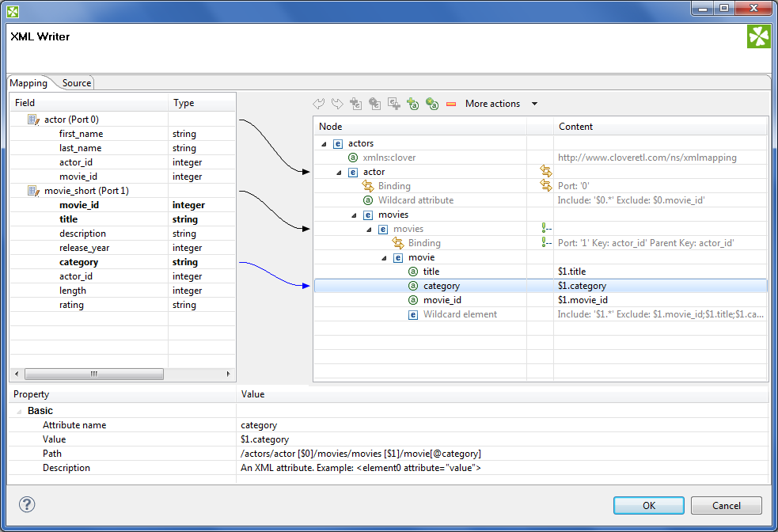Select the length field
This screenshot has width=778, height=532.
[x=73, y=291]
